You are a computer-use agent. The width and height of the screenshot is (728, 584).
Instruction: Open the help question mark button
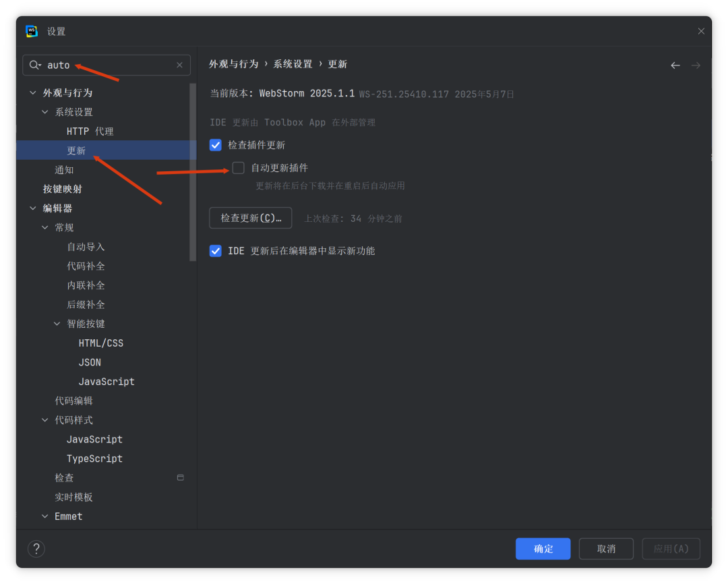[x=36, y=549]
